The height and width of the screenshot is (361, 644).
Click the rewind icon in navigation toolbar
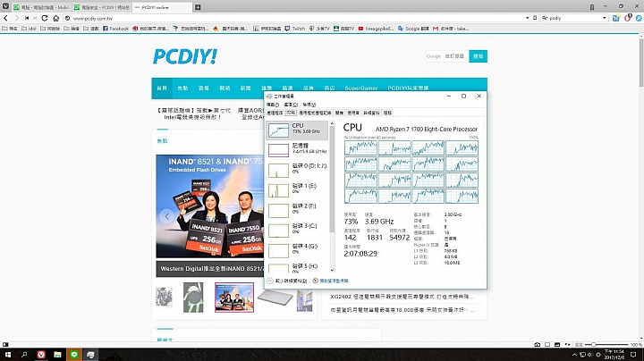[x=27, y=18]
